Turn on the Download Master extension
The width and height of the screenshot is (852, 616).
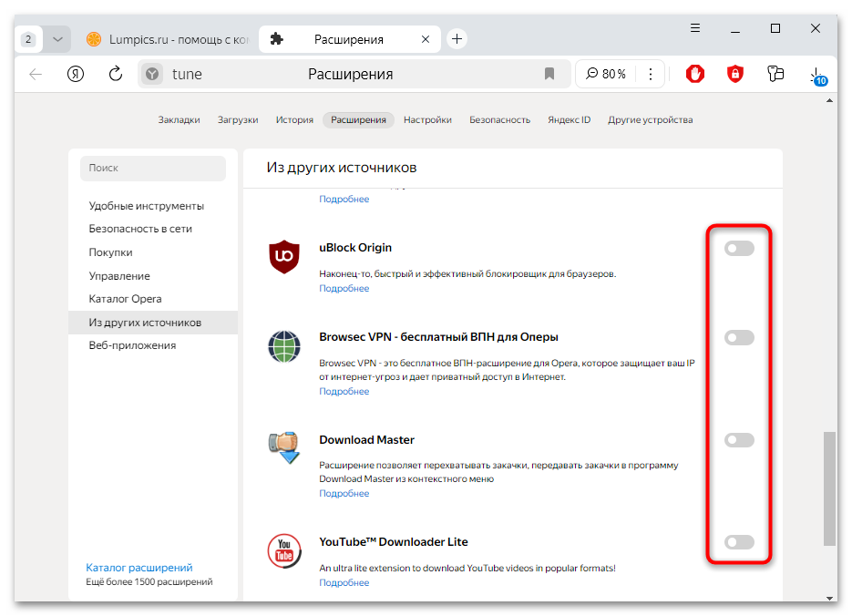[739, 440]
